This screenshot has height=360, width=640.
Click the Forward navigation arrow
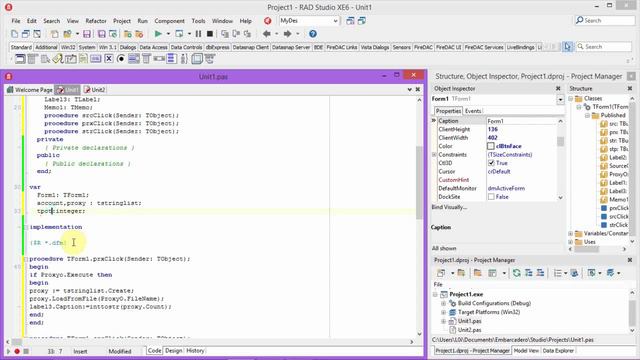pos(287,34)
